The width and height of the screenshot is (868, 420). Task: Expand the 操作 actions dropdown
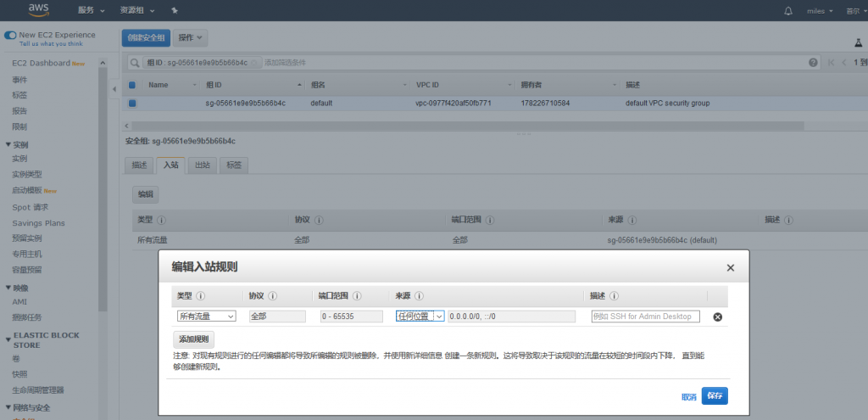pos(192,38)
